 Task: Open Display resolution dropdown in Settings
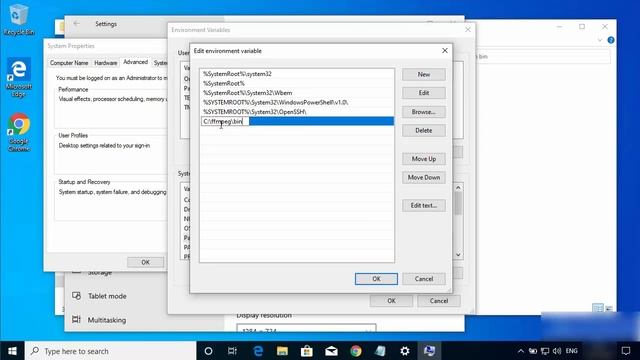(306, 329)
